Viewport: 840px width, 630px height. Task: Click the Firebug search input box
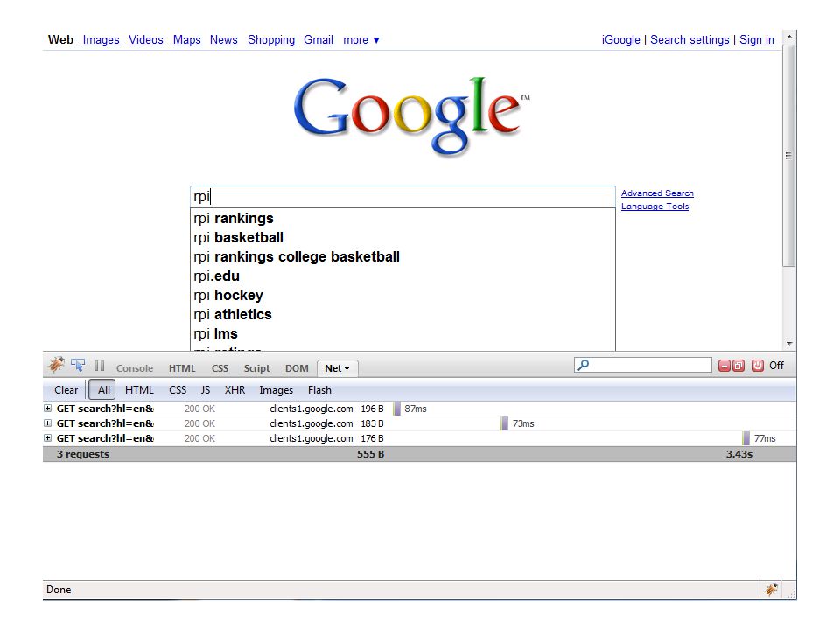coord(643,365)
